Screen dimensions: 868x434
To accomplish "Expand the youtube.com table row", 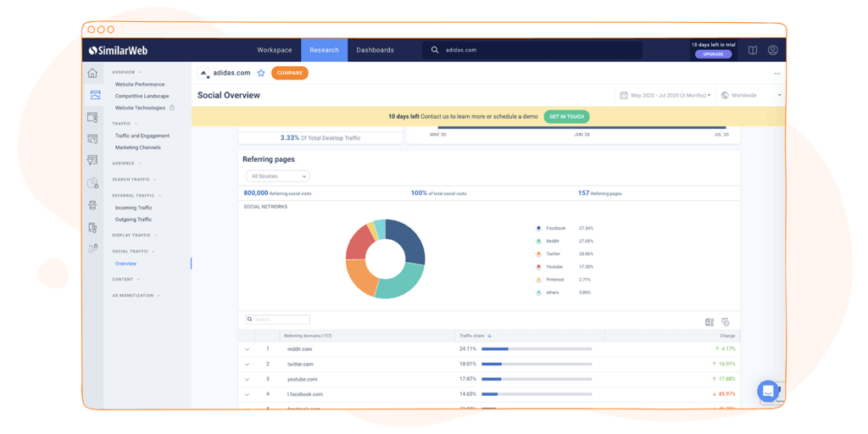I will pyautogui.click(x=247, y=379).
